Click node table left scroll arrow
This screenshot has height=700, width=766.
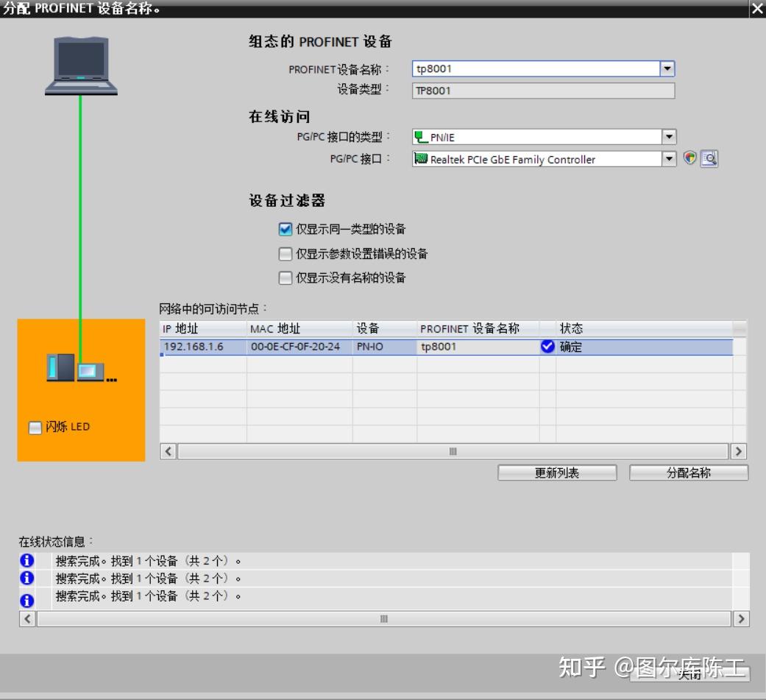click(x=169, y=451)
